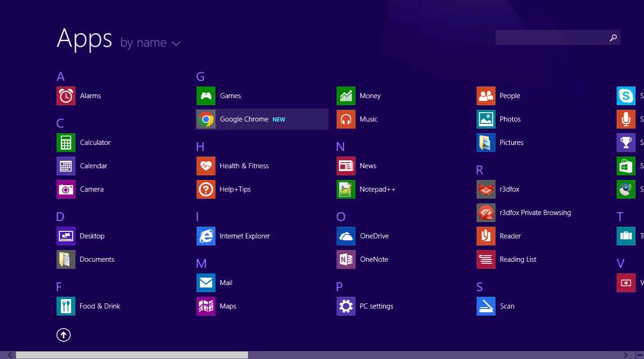Launch Google Chrome
The image size is (644, 359).
262,119
